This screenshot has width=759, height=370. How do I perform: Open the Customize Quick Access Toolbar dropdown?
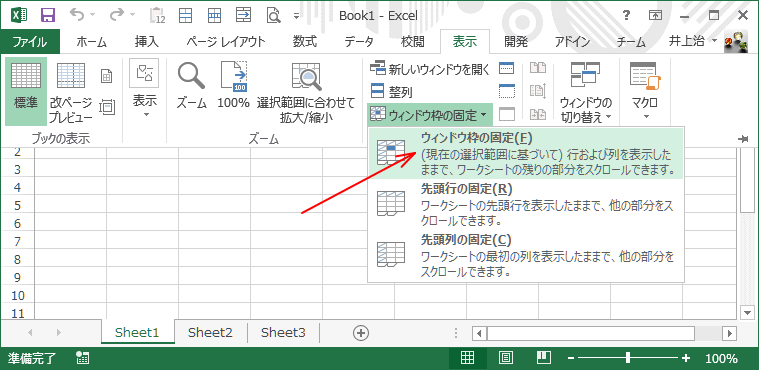297,15
